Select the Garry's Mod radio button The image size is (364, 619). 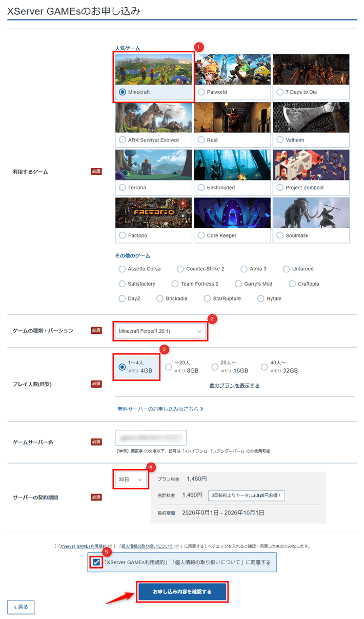[238, 284]
